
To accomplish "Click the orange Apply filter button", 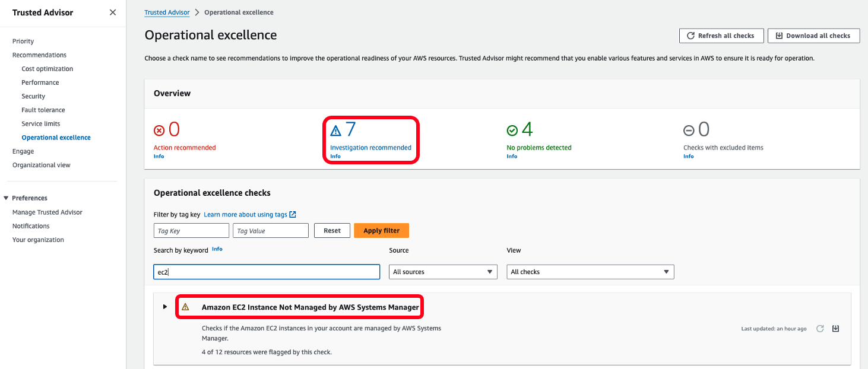I will (381, 231).
